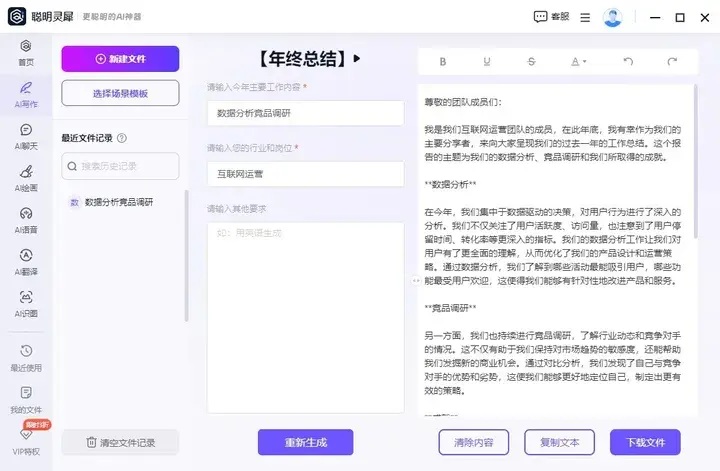Switch to the AI写作 writing tab
This screenshot has width=720, height=471.
point(25,93)
